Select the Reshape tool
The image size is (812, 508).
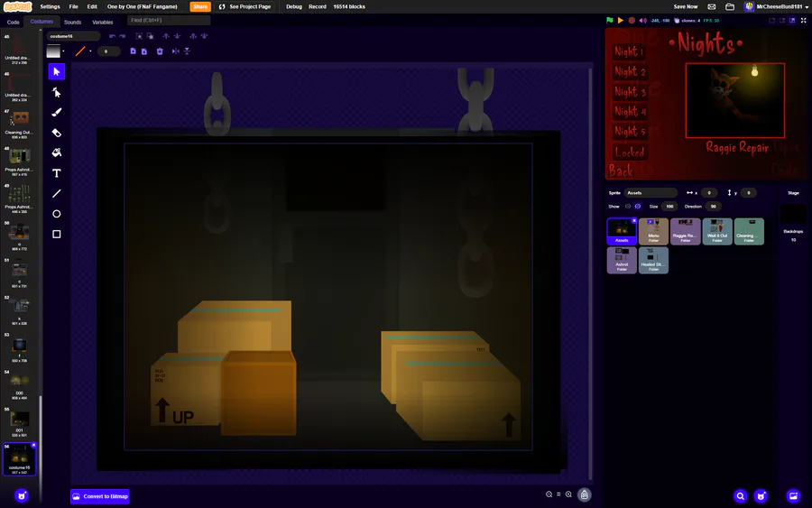tap(57, 92)
